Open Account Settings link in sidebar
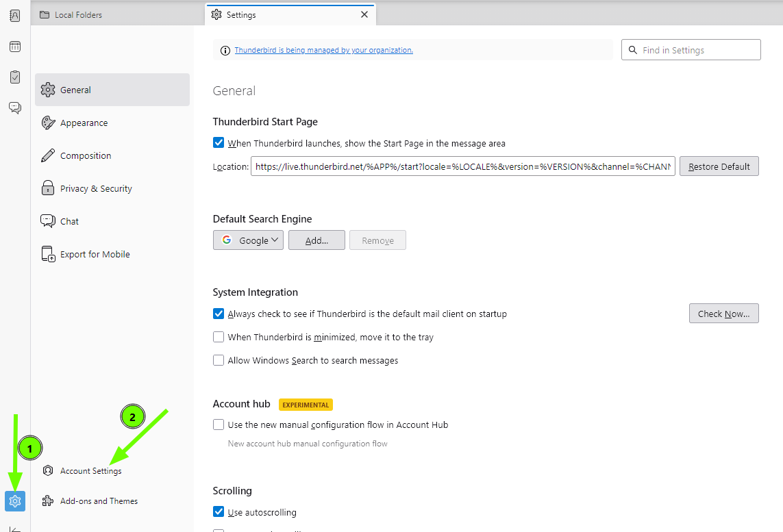Screen dimensions: 783x532 point(91,470)
